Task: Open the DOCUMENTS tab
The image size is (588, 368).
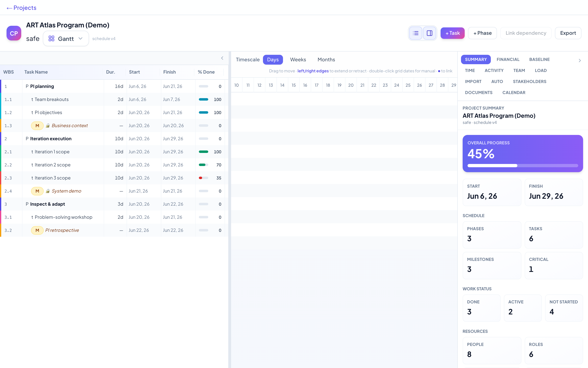Action: tap(479, 93)
